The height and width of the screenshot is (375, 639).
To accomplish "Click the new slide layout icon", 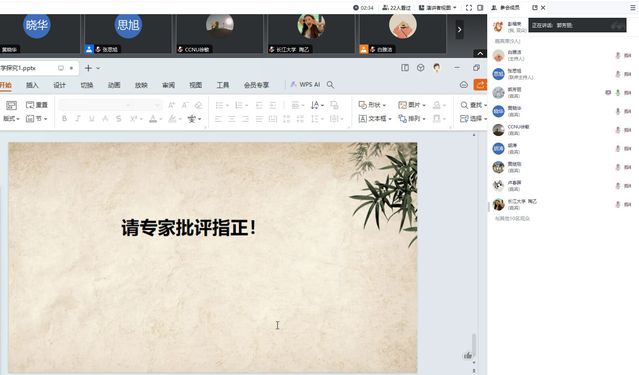I will click(11, 105).
